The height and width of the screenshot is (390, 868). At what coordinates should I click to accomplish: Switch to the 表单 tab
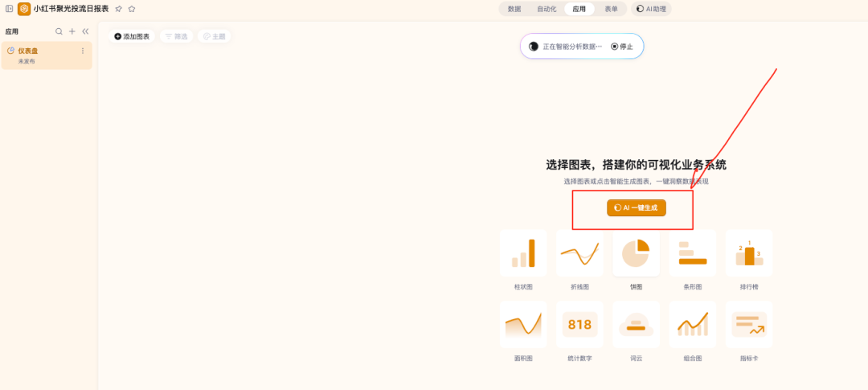(611, 9)
